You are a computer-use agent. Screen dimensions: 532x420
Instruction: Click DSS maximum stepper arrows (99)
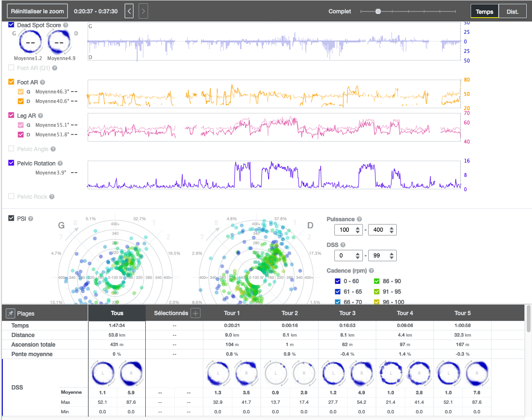click(x=391, y=256)
